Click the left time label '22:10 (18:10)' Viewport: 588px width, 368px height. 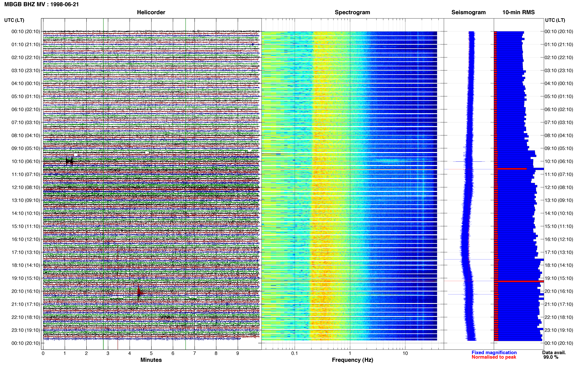tap(26, 317)
